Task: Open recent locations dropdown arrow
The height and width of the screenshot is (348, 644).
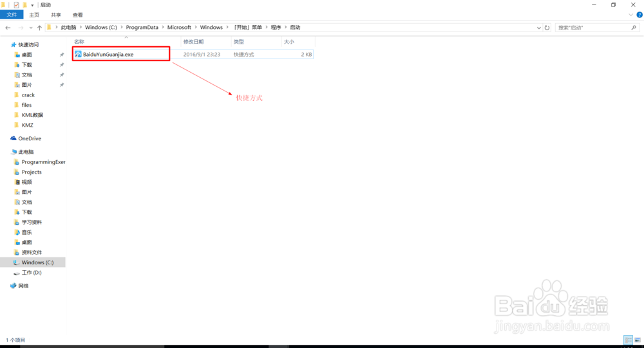Action: pyautogui.click(x=31, y=28)
